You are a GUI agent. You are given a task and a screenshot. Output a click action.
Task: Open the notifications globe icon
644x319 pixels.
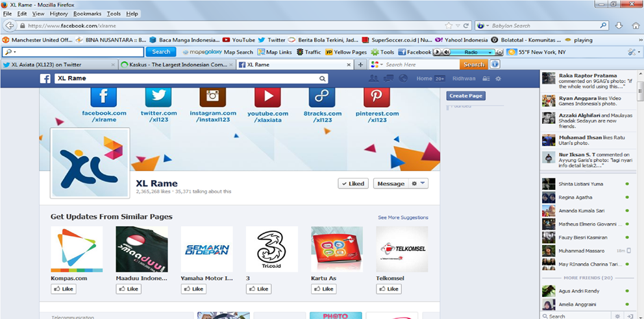click(403, 78)
